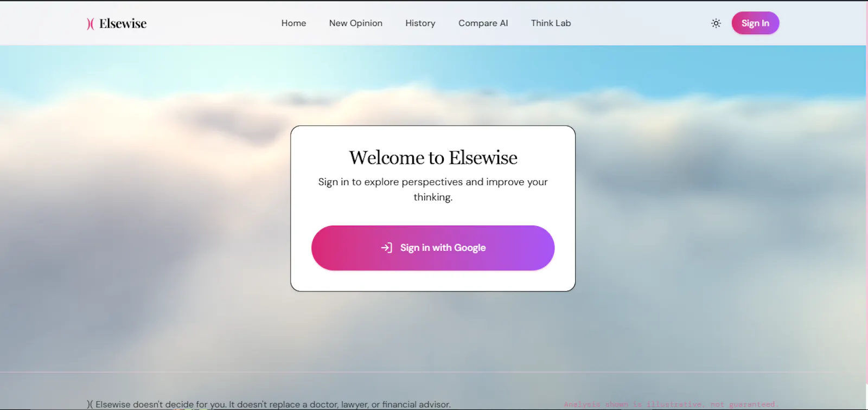Click the 'Sign in to explore perspectives' text
Screen dimensions: 868x410
pyautogui.click(x=433, y=189)
